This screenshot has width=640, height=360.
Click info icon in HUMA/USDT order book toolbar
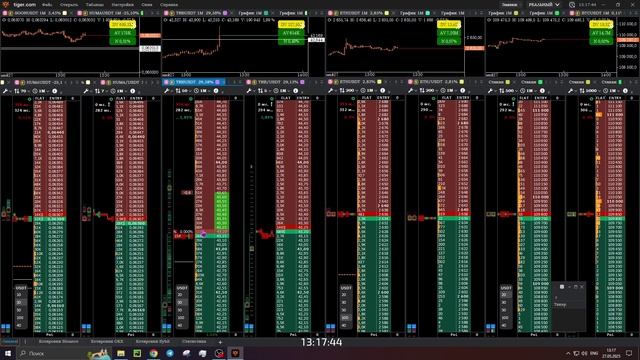point(133,91)
